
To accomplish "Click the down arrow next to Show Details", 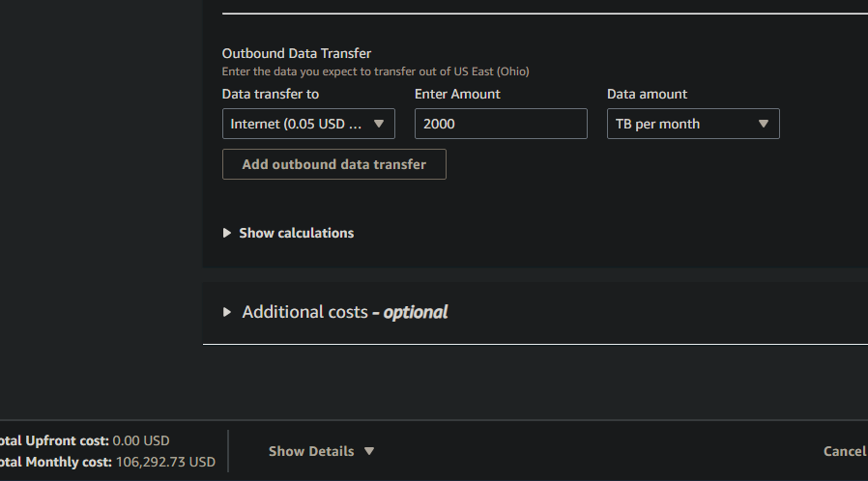I will [369, 451].
